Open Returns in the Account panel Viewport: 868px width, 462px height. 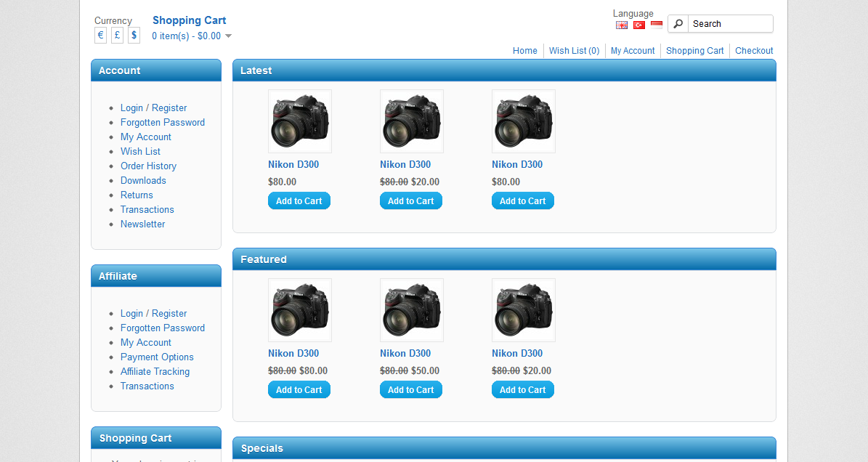point(137,195)
